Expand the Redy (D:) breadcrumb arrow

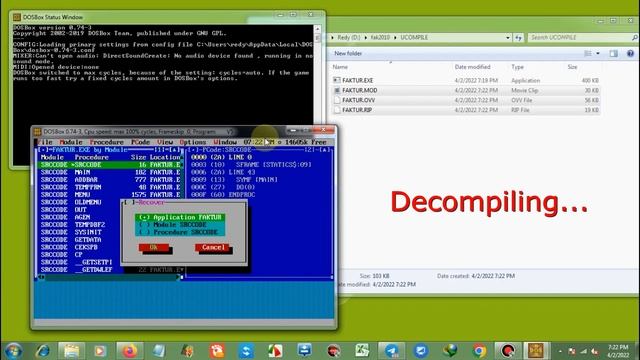point(365,38)
